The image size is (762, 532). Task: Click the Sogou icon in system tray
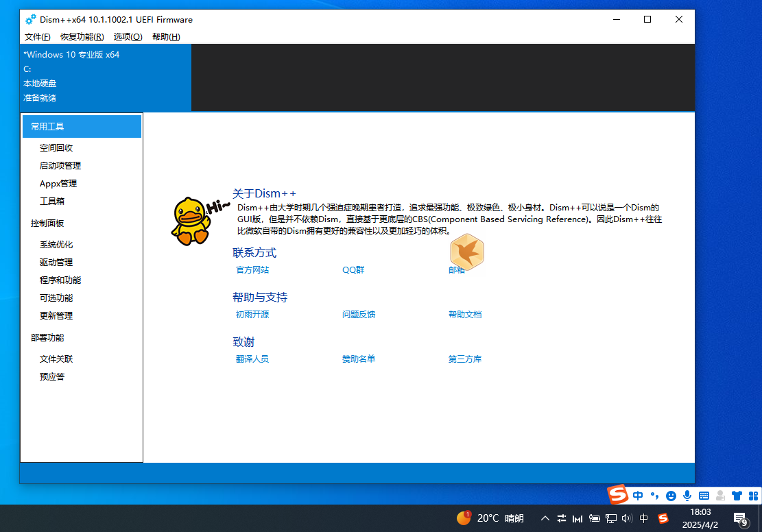663,518
